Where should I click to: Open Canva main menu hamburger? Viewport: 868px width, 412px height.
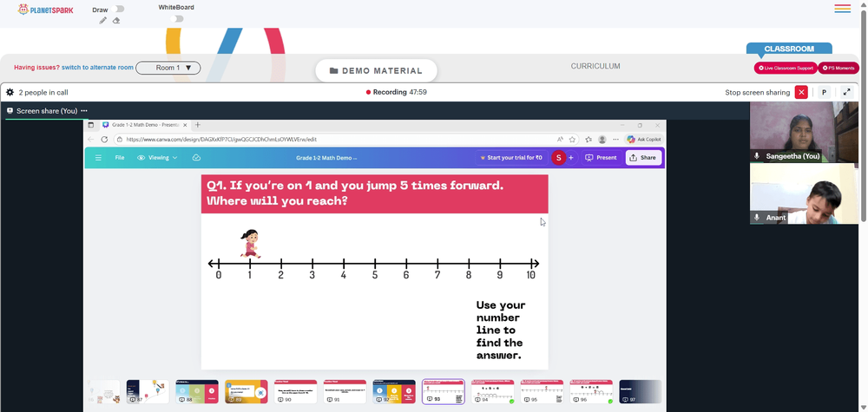[x=98, y=158]
